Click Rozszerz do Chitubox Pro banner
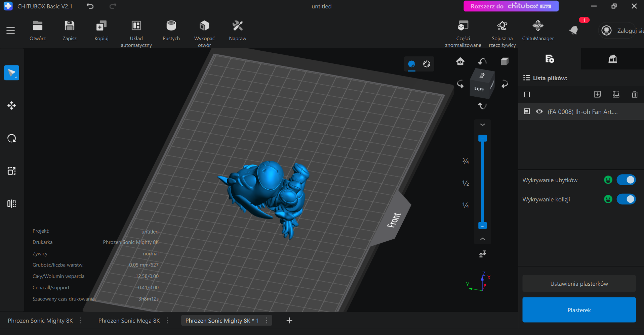Image resolution: width=644 pixels, height=335 pixels. pos(511,6)
